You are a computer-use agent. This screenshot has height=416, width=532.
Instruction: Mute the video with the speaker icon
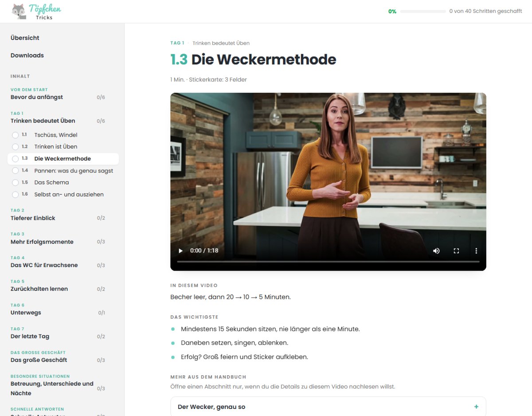click(x=436, y=251)
